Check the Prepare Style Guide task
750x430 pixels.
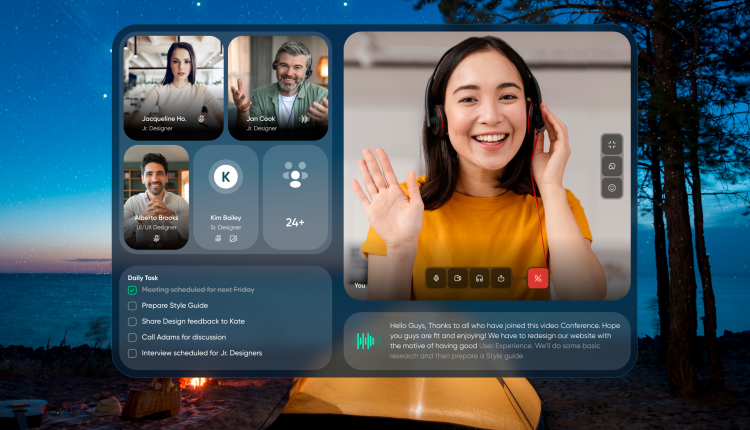(x=132, y=305)
